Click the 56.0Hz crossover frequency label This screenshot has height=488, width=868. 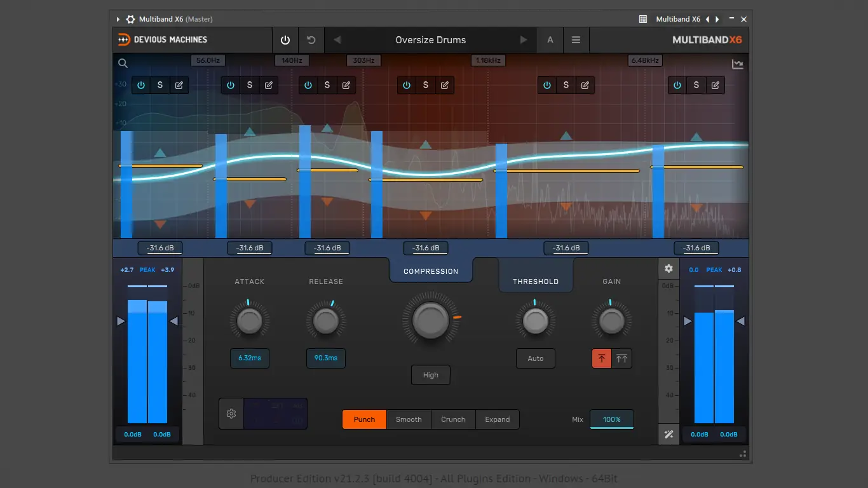[x=208, y=60]
